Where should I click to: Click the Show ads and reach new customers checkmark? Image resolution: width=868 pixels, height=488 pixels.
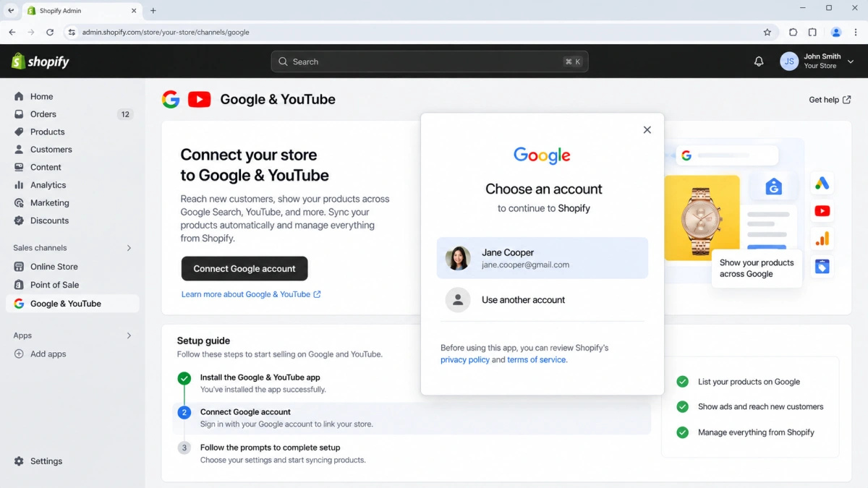coord(682,407)
